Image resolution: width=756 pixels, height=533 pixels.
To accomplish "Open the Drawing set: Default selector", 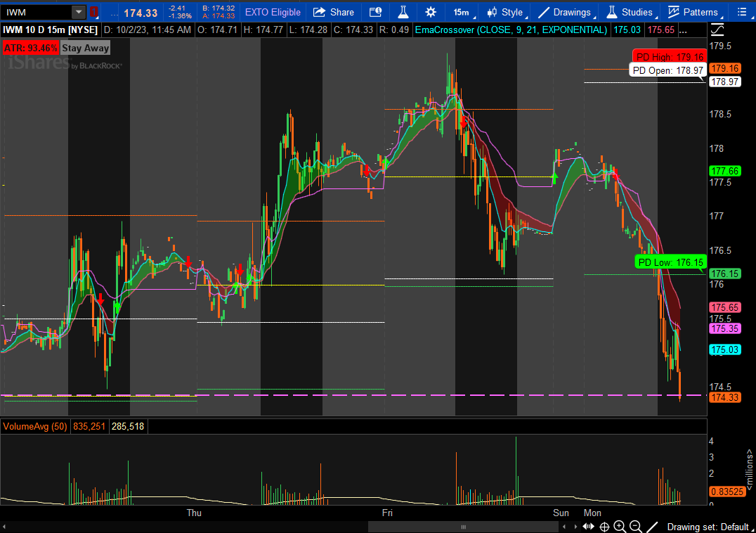I will (708, 527).
